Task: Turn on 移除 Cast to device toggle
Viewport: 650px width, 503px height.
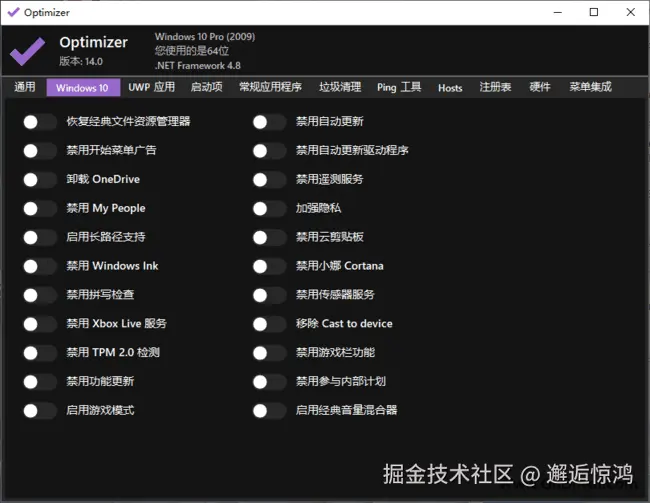Action: (269, 324)
